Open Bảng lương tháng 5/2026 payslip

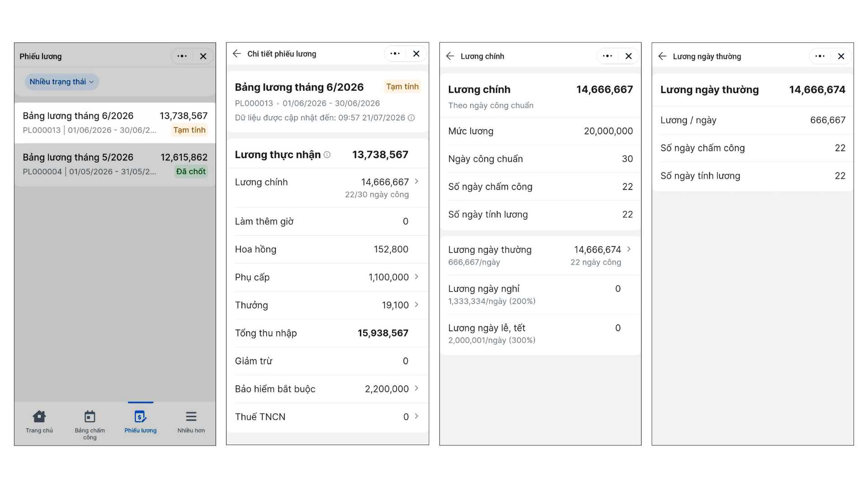coord(115,164)
